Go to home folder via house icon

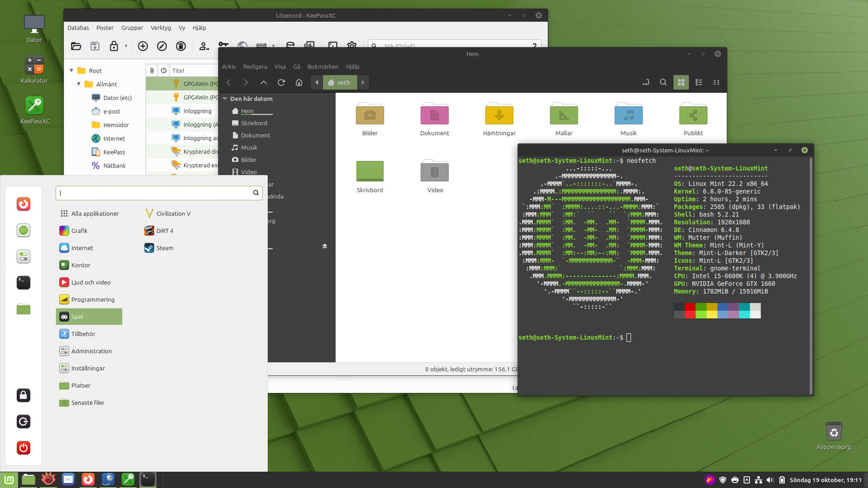pos(299,83)
